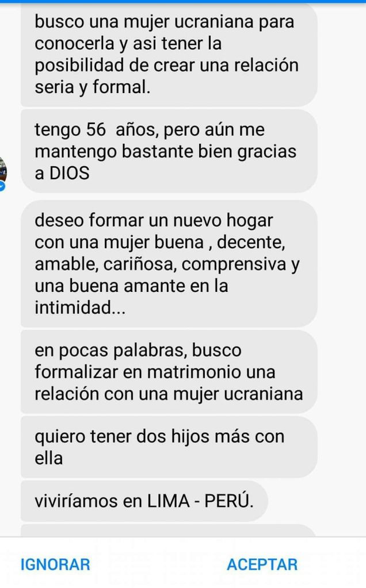366x588 pixels.
Task: Tap the 'en pocas palabras, busco' message bubble
Action: 169,372
